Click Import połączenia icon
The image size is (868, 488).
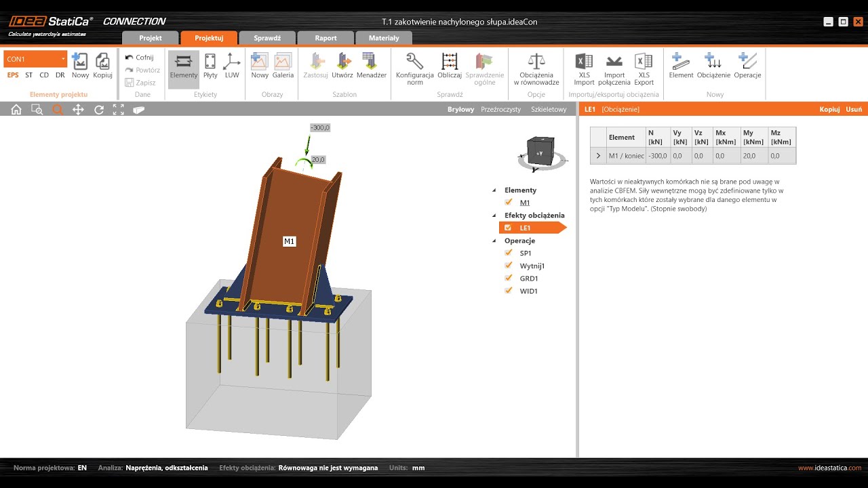point(614,62)
